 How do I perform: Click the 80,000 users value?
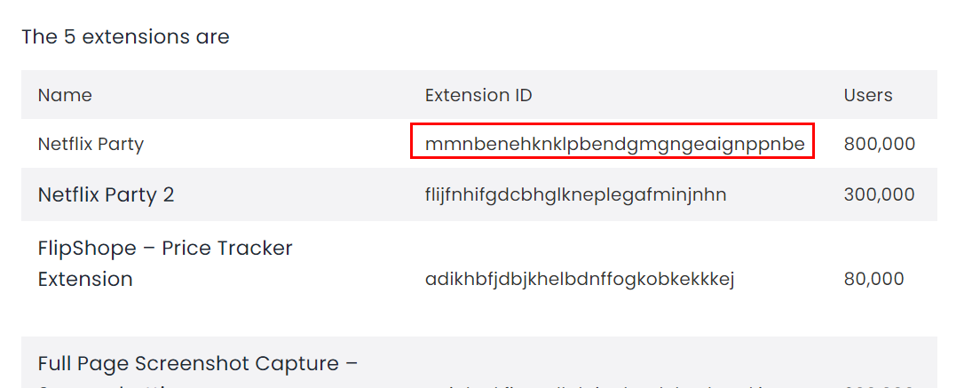click(x=873, y=280)
